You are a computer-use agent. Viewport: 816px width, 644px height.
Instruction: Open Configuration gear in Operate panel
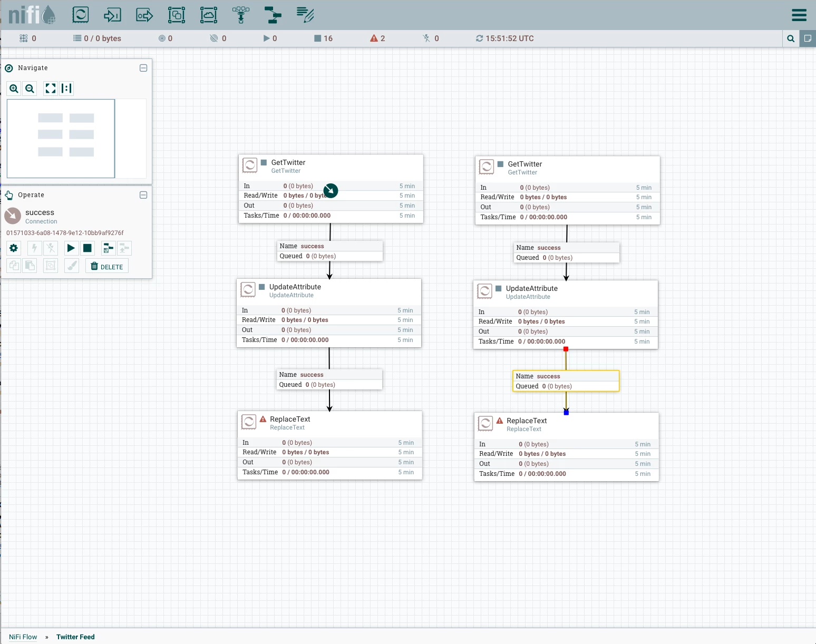(x=14, y=248)
